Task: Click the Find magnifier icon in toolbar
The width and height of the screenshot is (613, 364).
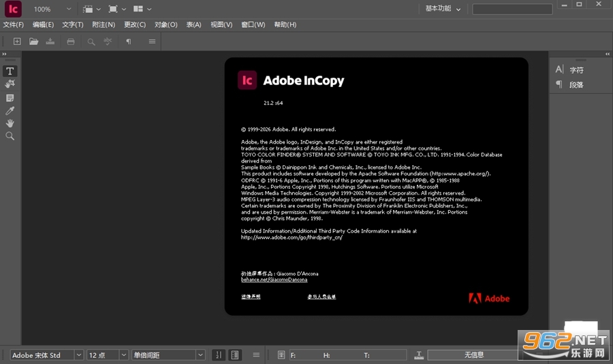Action: [x=91, y=42]
